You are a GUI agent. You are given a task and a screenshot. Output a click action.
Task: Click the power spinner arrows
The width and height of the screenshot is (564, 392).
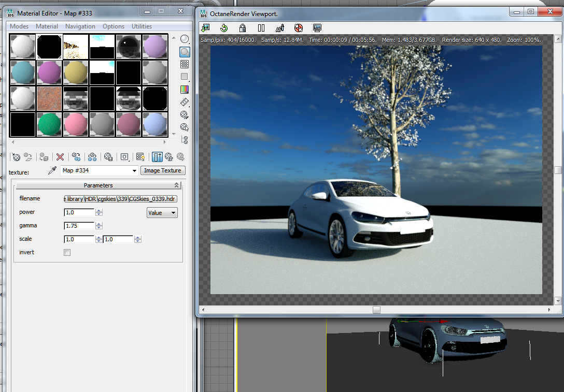[x=99, y=212]
